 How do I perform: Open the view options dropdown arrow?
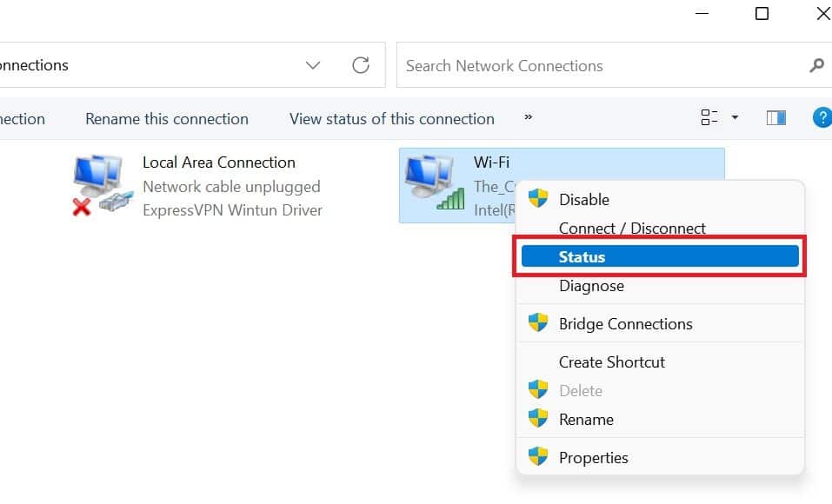coord(735,118)
